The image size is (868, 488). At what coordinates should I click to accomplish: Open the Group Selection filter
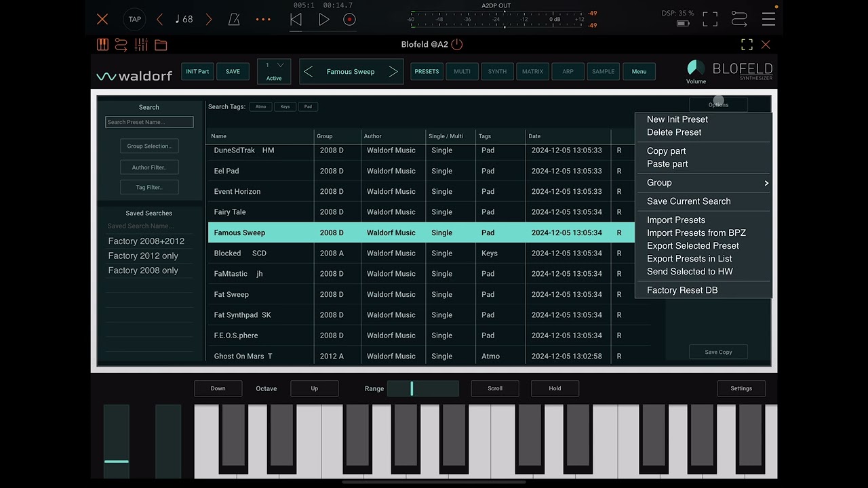(x=149, y=146)
